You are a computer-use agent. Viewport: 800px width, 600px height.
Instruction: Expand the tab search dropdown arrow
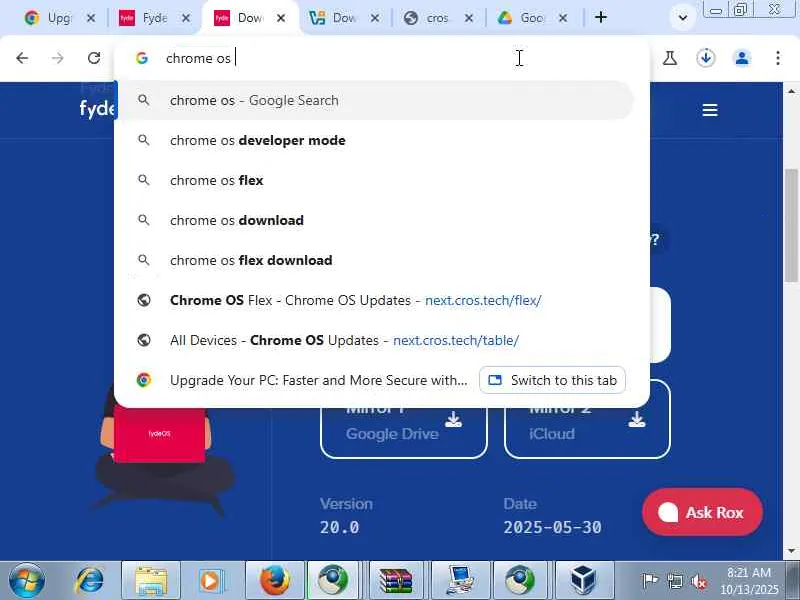(683, 18)
